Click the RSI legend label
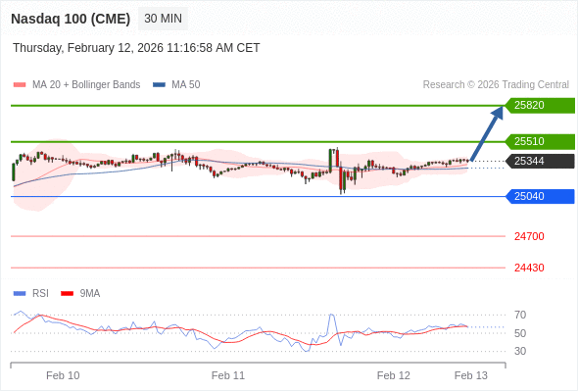Screen dimensions: 578x392 40,294
